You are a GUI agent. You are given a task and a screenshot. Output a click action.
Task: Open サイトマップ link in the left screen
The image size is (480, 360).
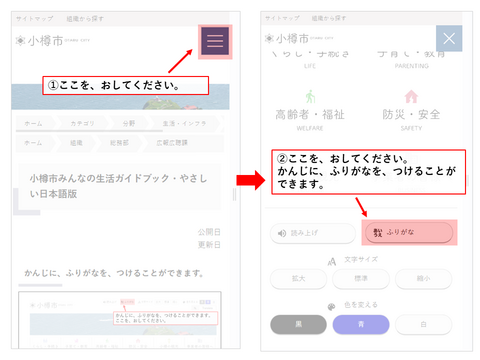(34, 19)
